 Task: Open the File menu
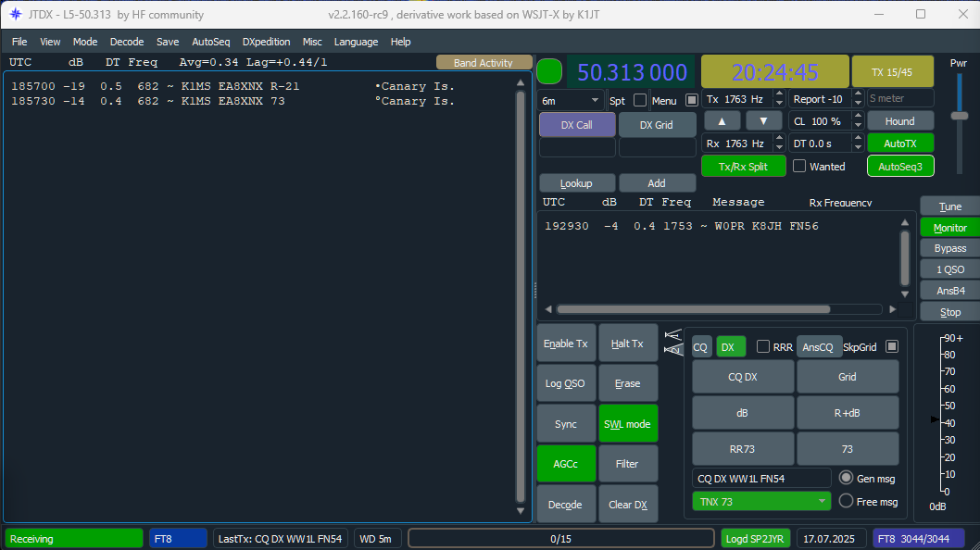click(19, 42)
